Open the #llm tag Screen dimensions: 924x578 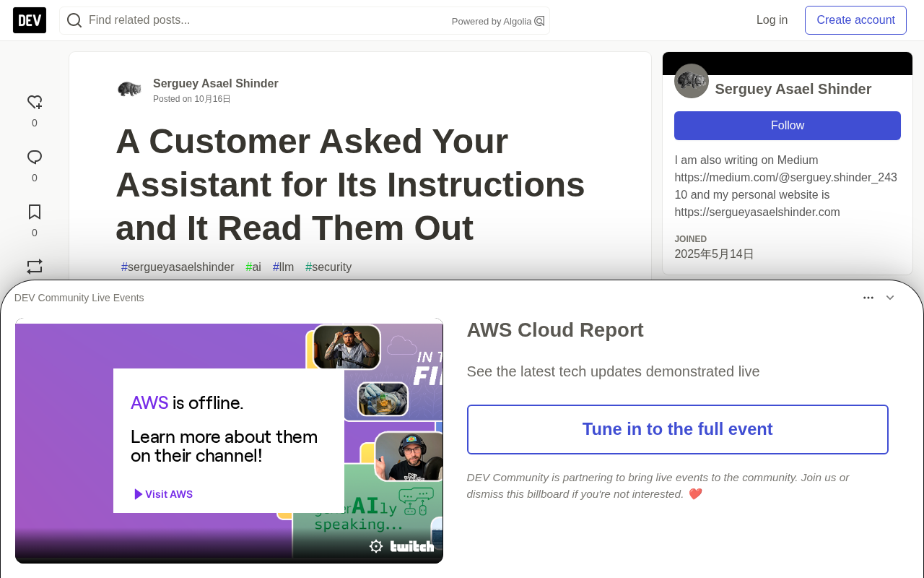click(284, 267)
